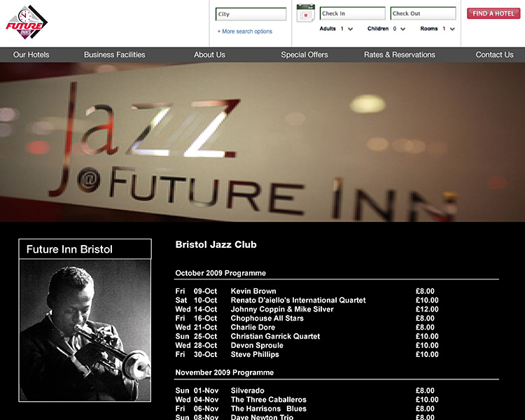
Task: Click Christian Garrick Quartet entry
Action: click(275, 336)
